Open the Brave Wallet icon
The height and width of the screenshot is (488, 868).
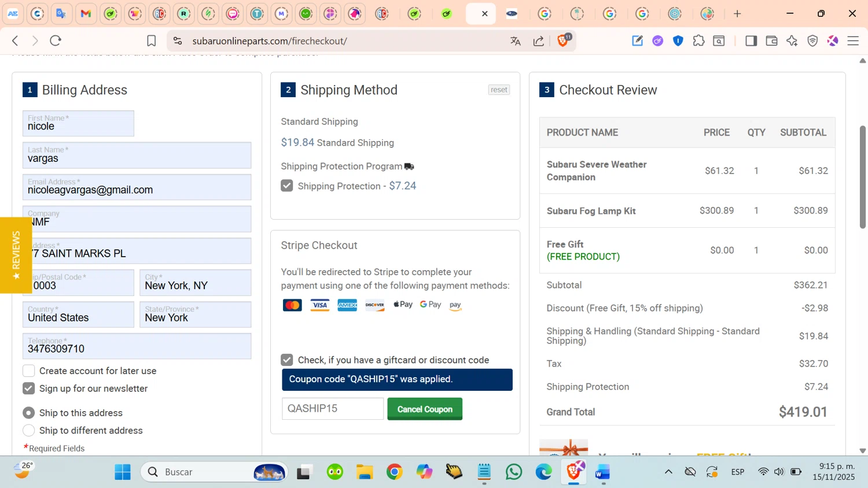tap(771, 40)
